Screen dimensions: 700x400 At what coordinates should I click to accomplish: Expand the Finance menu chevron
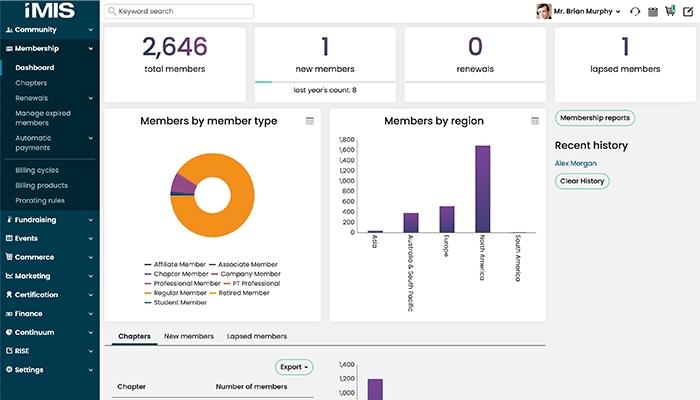click(x=91, y=314)
